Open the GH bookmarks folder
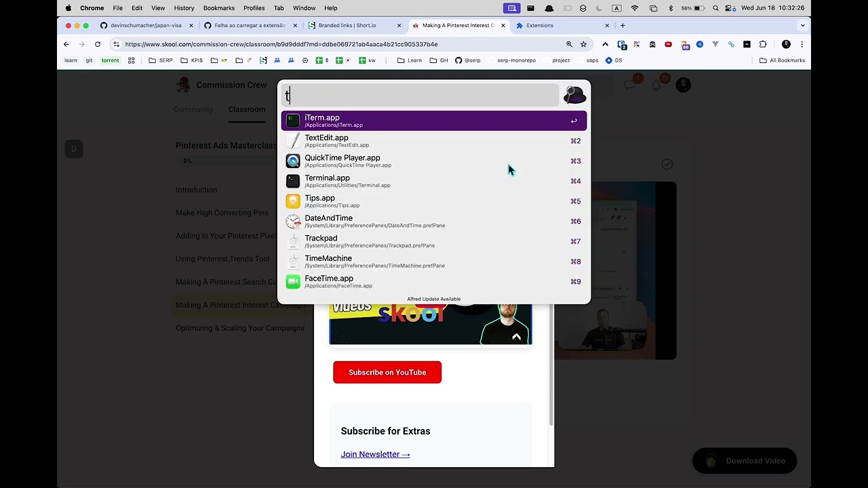The height and width of the screenshot is (488, 868). tap(439, 60)
